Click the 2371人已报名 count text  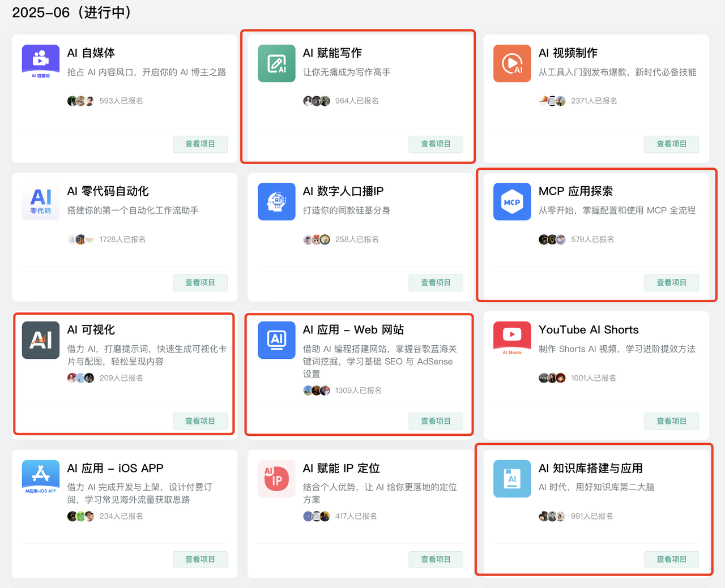(x=594, y=101)
